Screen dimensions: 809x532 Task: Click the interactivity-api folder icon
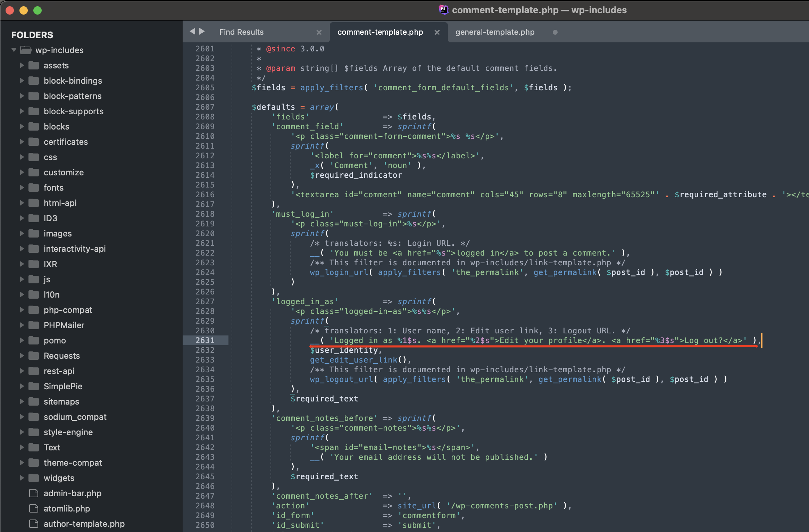(x=34, y=249)
